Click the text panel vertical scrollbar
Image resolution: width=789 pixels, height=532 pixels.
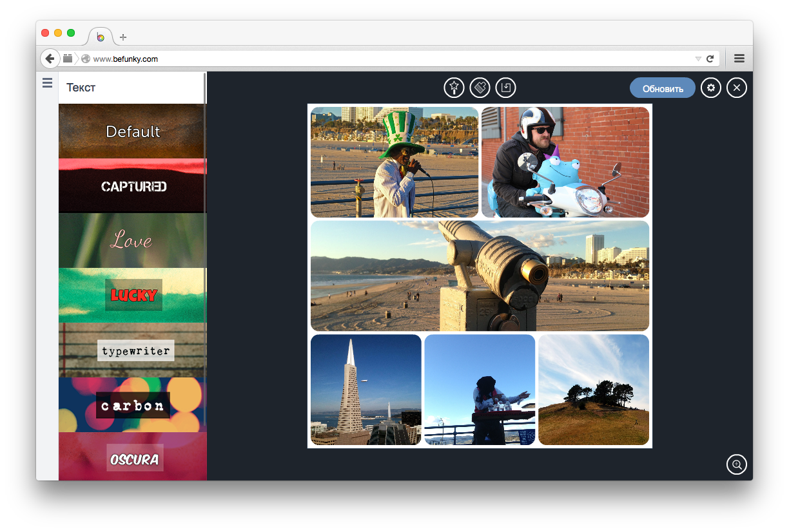pyautogui.click(x=205, y=193)
